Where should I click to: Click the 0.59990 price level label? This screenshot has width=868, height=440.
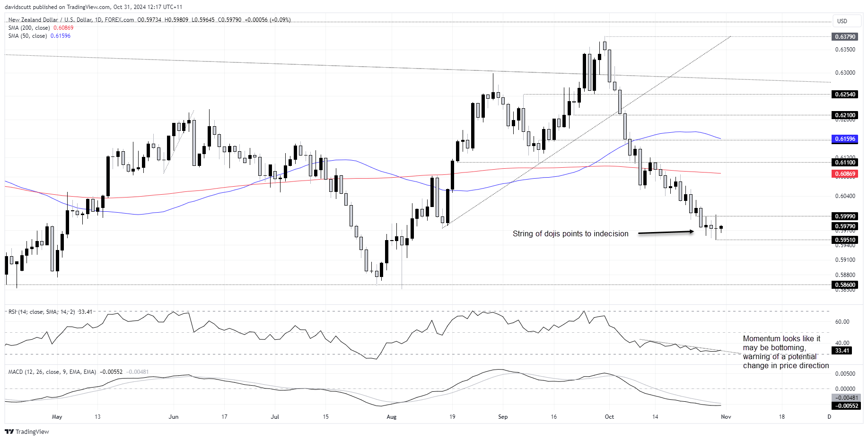(845, 216)
